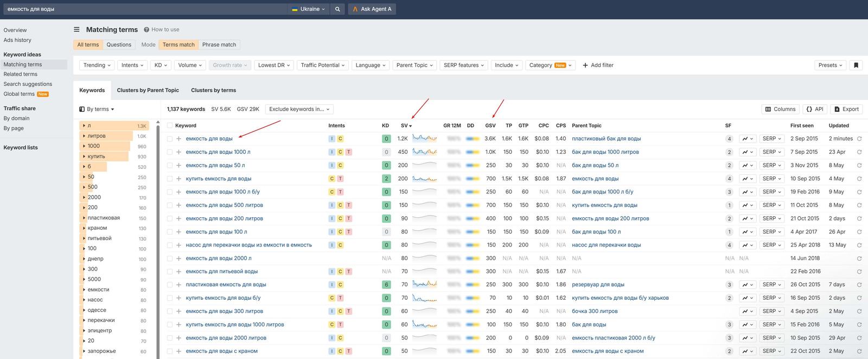Click SF count badge 4 for емкость для воды
Screen dimensions: 868x359
(x=729, y=139)
